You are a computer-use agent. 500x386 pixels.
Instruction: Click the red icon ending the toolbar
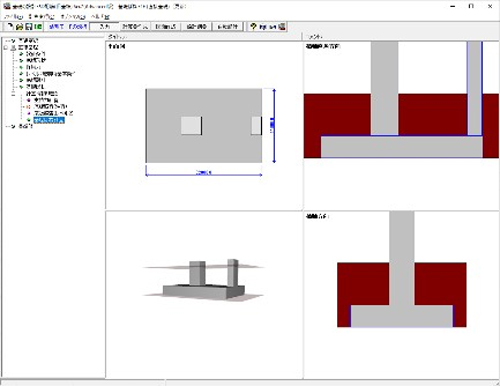(282, 26)
